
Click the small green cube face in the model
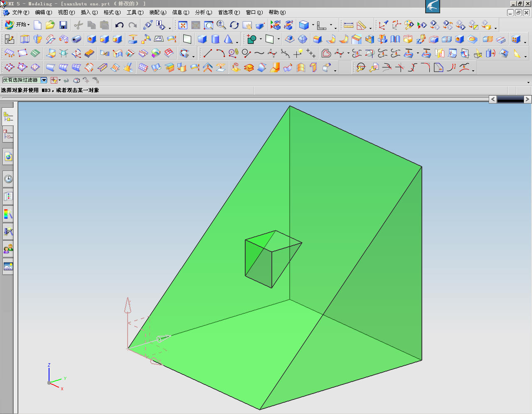click(x=258, y=263)
